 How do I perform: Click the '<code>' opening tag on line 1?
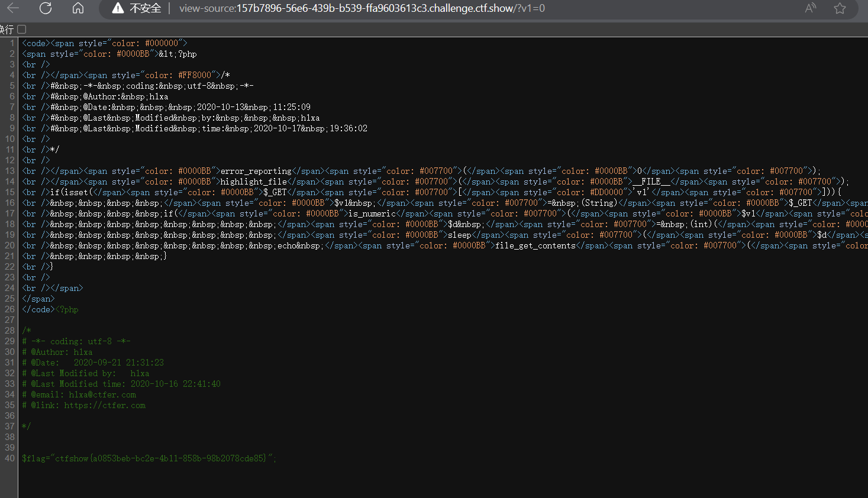tap(36, 43)
